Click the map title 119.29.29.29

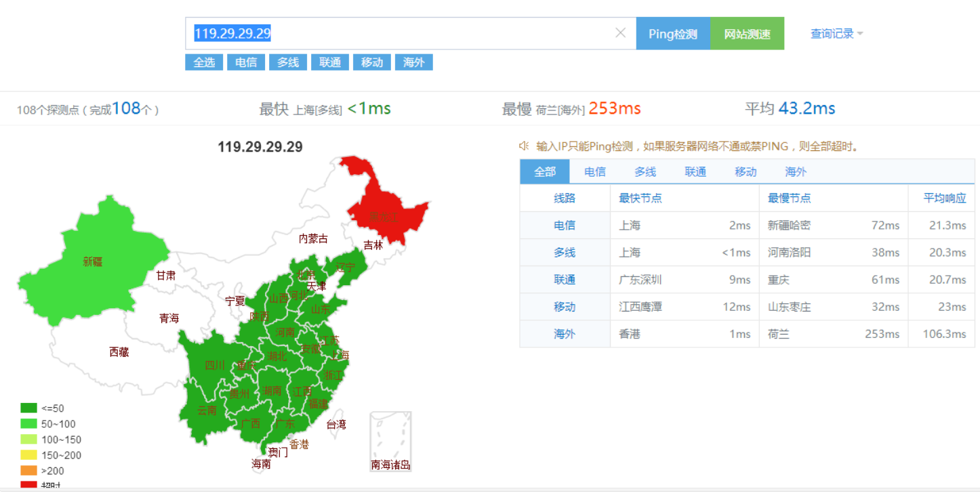tap(260, 147)
